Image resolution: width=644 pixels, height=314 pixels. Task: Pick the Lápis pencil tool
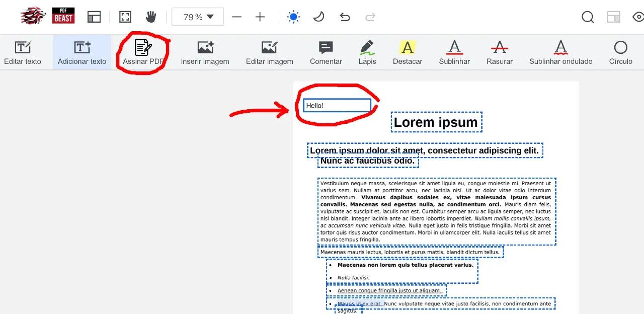(x=367, y=52)
